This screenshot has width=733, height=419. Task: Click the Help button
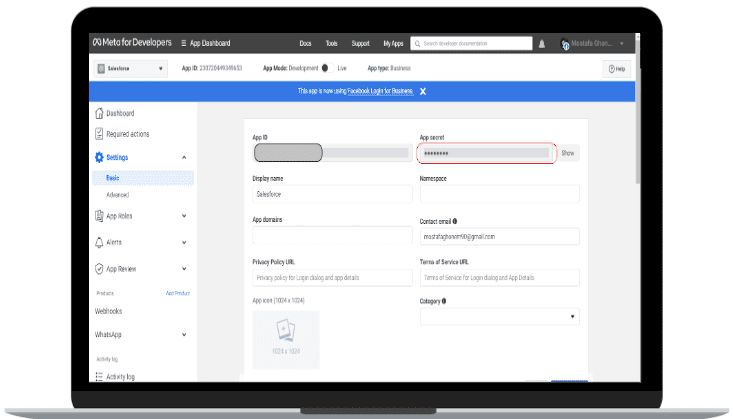pyautogui.click(x=617, y=69)
